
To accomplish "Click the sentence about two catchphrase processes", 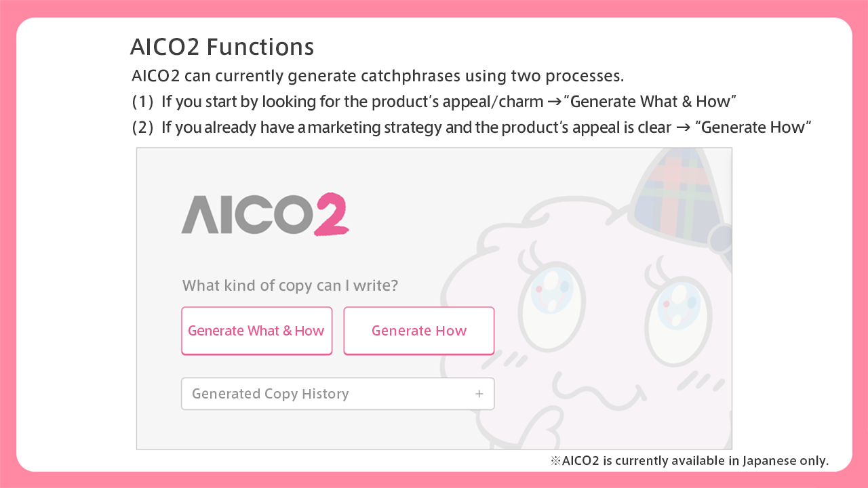I will coord(378,75).
